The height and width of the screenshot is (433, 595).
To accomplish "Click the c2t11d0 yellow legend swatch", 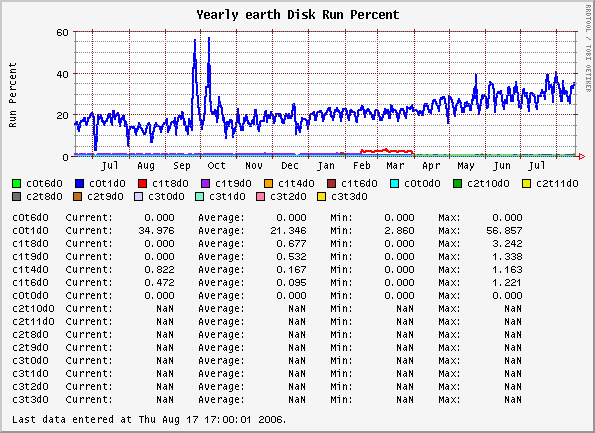I will [x=526, y=184].
